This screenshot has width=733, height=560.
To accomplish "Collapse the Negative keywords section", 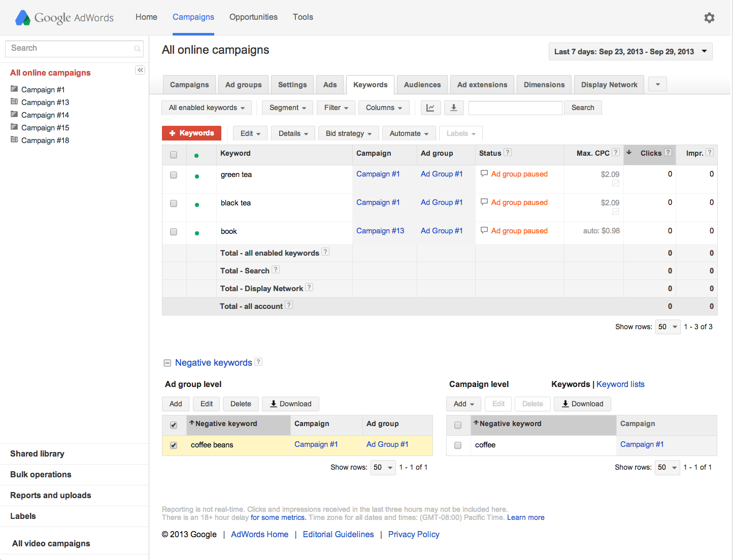I will pyautogui.click(x=167, y=363).
